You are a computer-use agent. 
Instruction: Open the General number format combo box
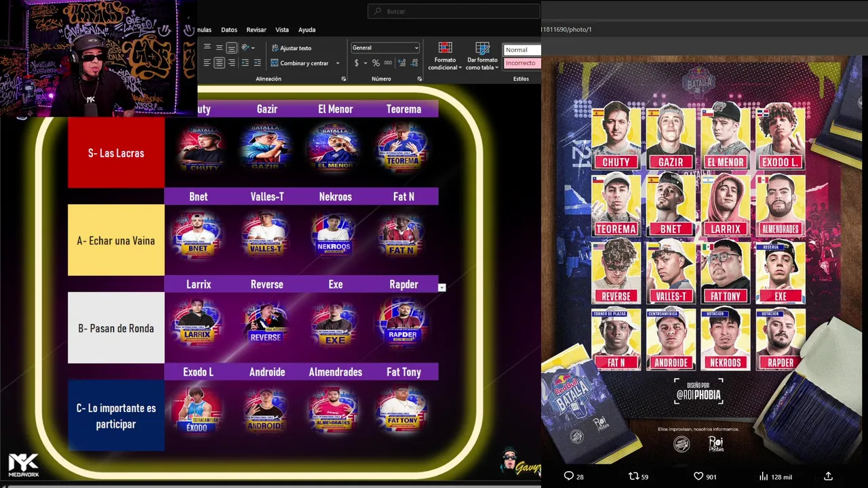pyautogui.click(x=385, y=47)
